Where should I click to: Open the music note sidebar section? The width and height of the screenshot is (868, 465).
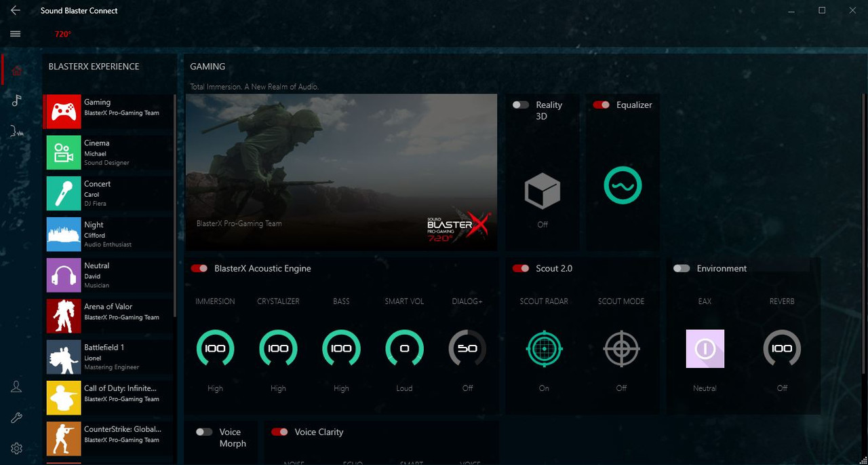pos(17,100)
